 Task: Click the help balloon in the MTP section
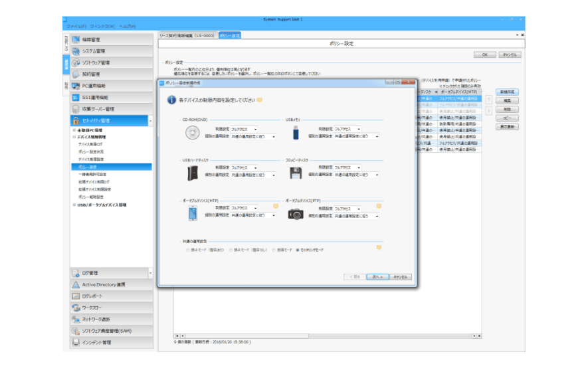tap(276, 206)
